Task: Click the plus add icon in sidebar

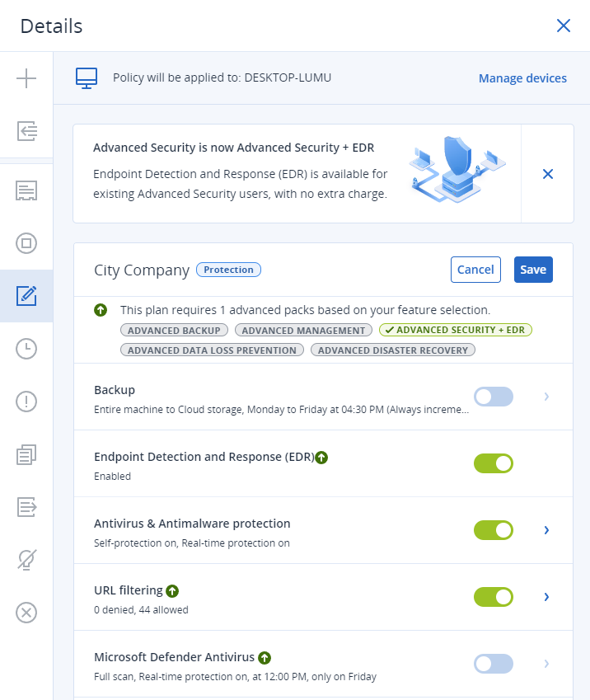Action: click(26, 79)
